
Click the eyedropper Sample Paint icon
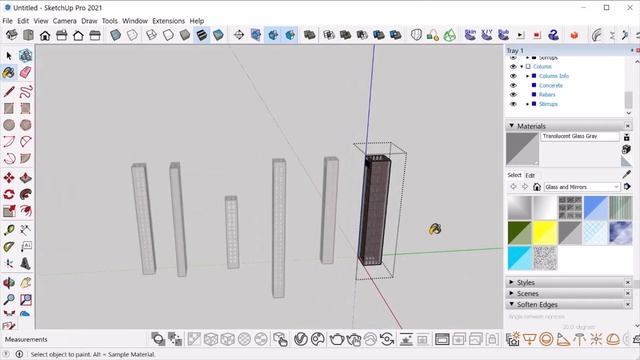coord(627,175)
